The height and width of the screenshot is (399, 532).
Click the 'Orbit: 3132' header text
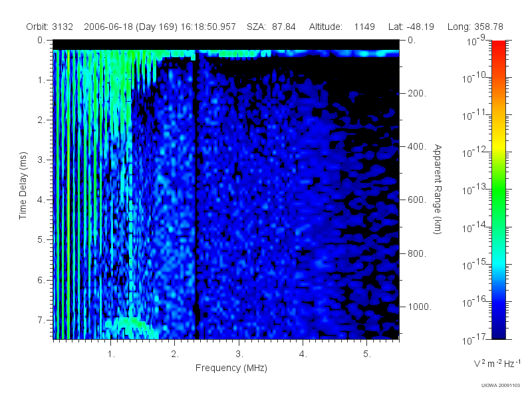point(49,27)
